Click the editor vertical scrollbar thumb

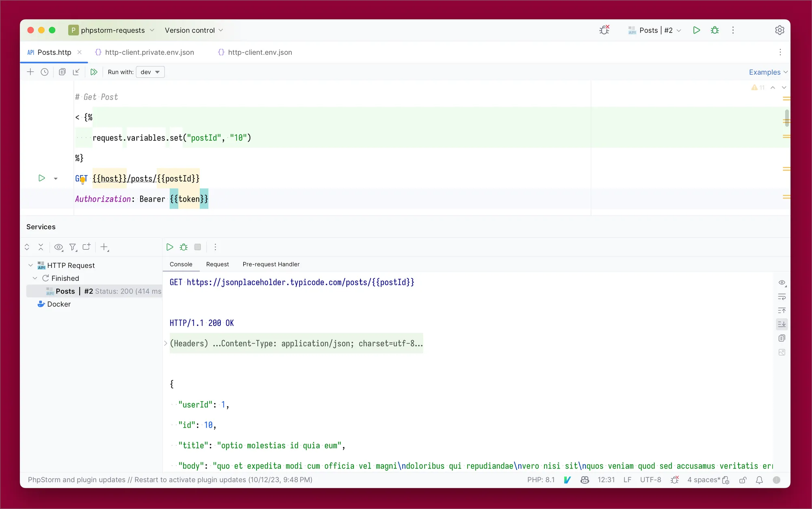(x=787, y=118)
